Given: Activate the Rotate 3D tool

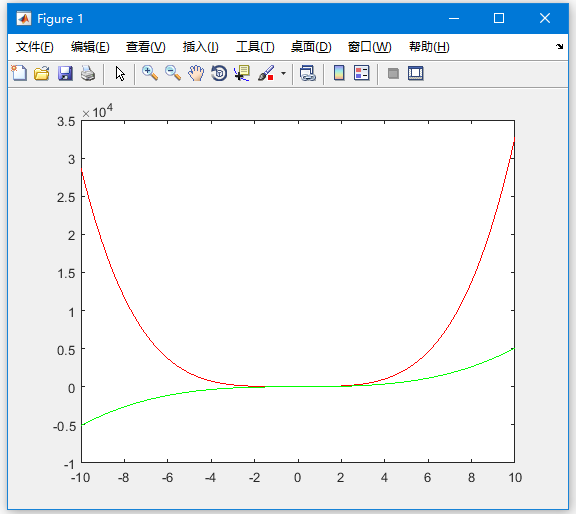Looking at the screenshot, I should click(x=219, y=73).
